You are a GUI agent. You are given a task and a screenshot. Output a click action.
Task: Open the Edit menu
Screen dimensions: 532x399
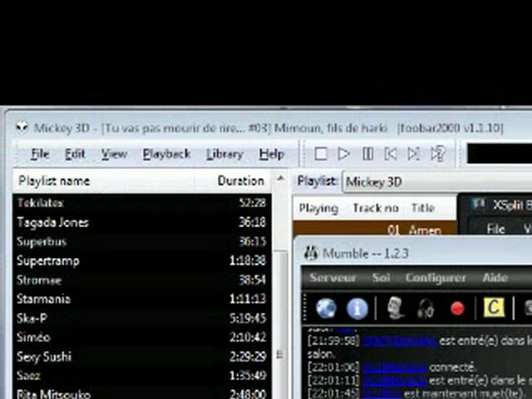click(75, 154)
